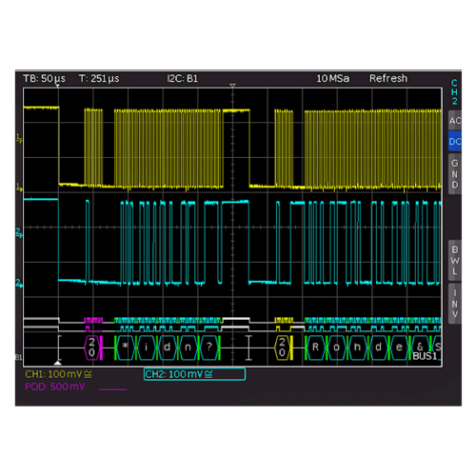Click the 'd' cell between i and n
This screenshot has height=476, width=476.
[x=168, y=347]
